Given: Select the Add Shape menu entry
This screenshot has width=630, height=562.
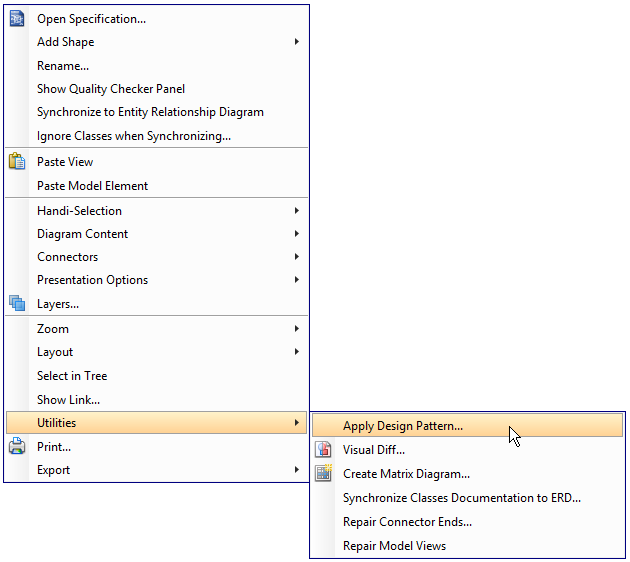Looking at the screenshot, I should pos(157,42).
